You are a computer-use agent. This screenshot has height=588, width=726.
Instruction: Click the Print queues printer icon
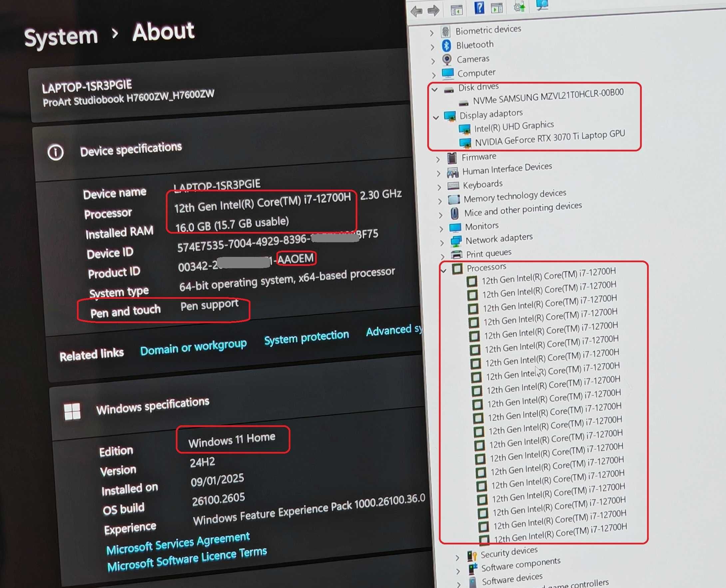tap(457, 254)
